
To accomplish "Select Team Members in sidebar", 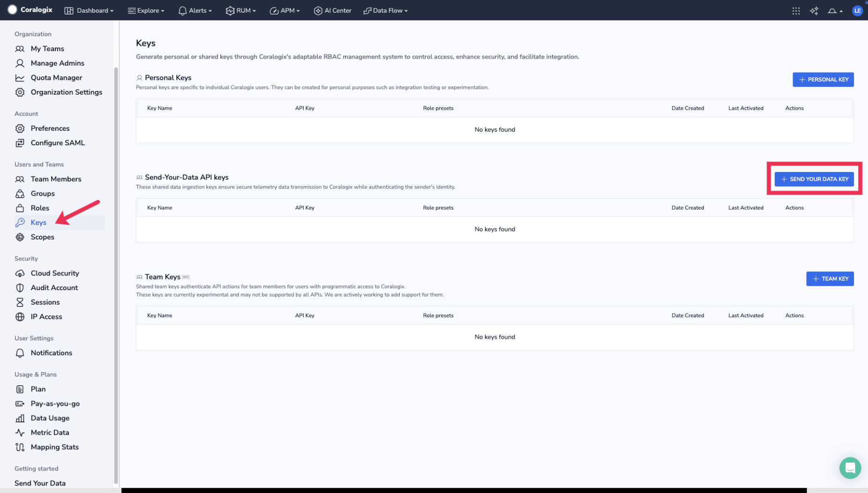I will tap(56, 179).
